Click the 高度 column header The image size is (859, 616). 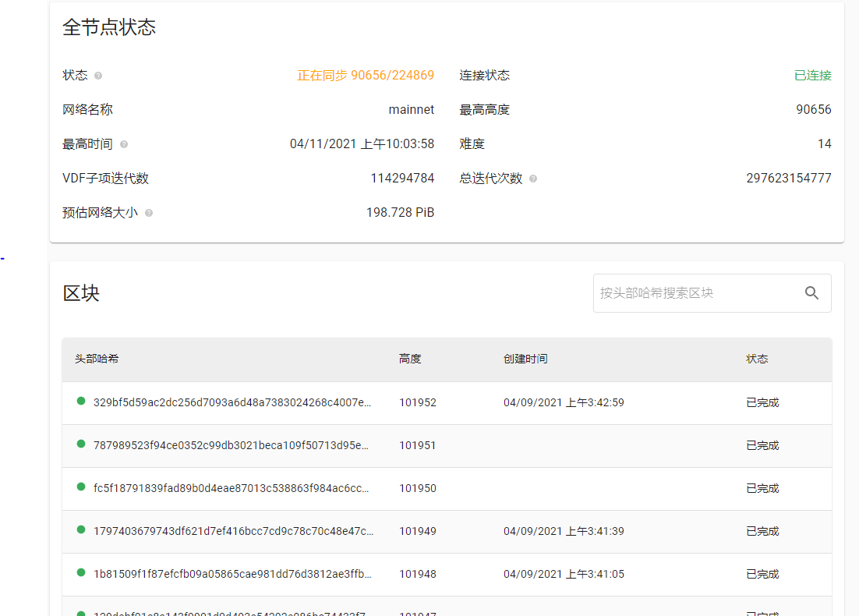pos(406,359)
